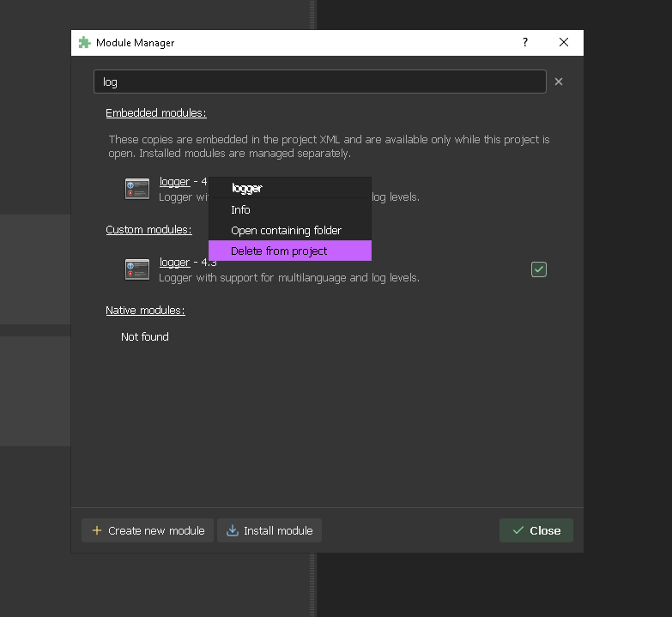The height and width of the screenshot is (617, 672).
Task: Click the custom logger description text
Action: coord(289,278)
